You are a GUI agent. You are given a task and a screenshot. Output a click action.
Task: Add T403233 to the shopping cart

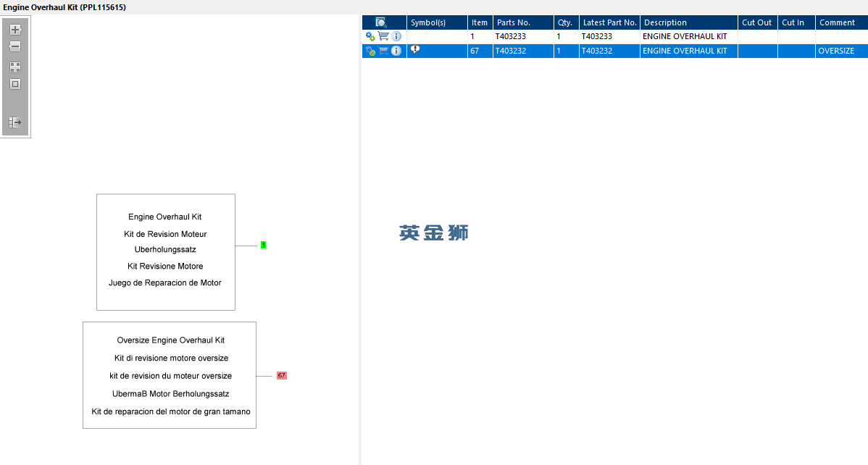tap(383, 36)
